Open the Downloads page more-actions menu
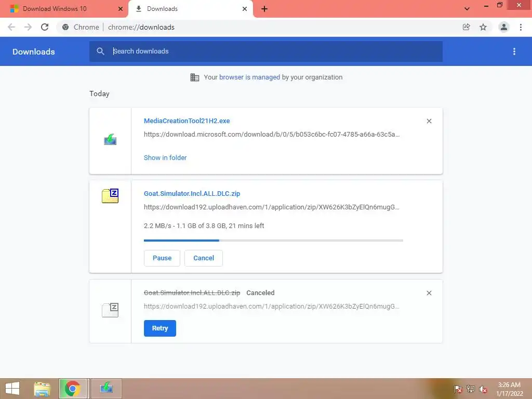The height and width of the screenshot is (399, 532). point(514,51)
